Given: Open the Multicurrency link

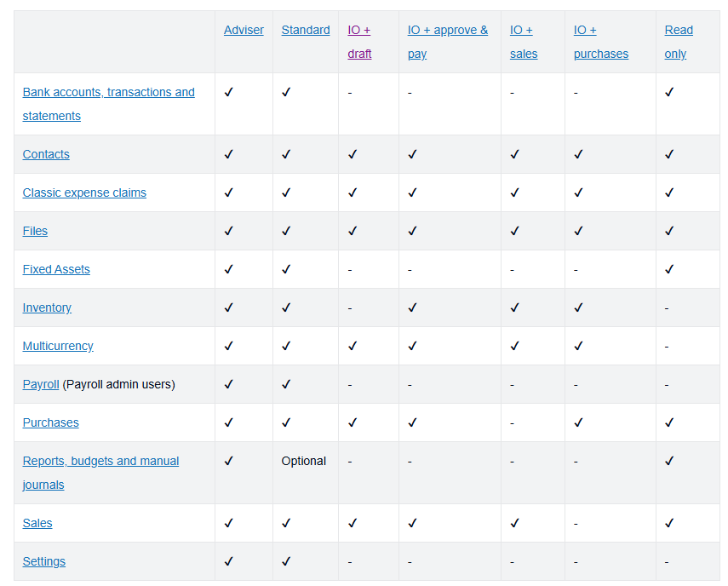Looking at the screenshot, I should coord(58,346).
